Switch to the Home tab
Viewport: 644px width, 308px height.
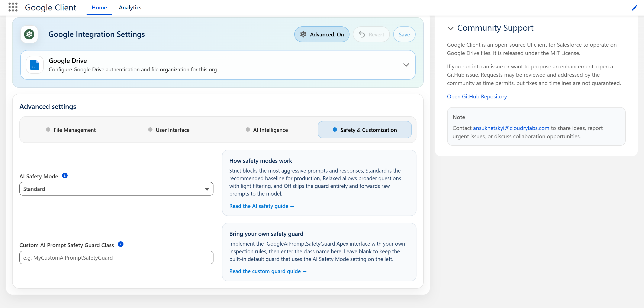tap(99, 7)
